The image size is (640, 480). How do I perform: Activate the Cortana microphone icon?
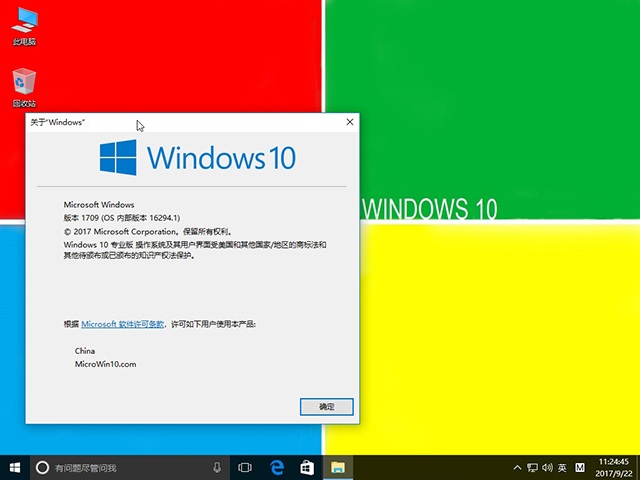pyautogui.click(x=217, y=467)
